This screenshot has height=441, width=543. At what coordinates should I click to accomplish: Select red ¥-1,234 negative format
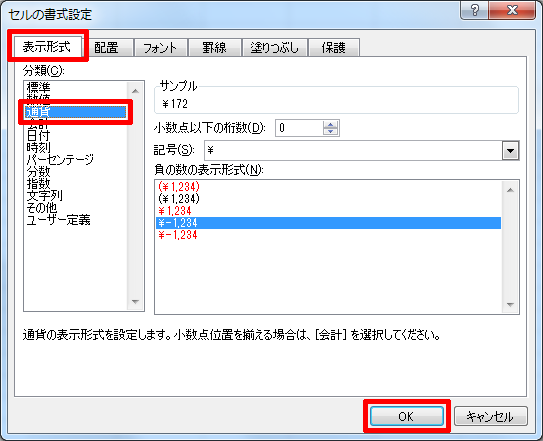coord(178,235)
